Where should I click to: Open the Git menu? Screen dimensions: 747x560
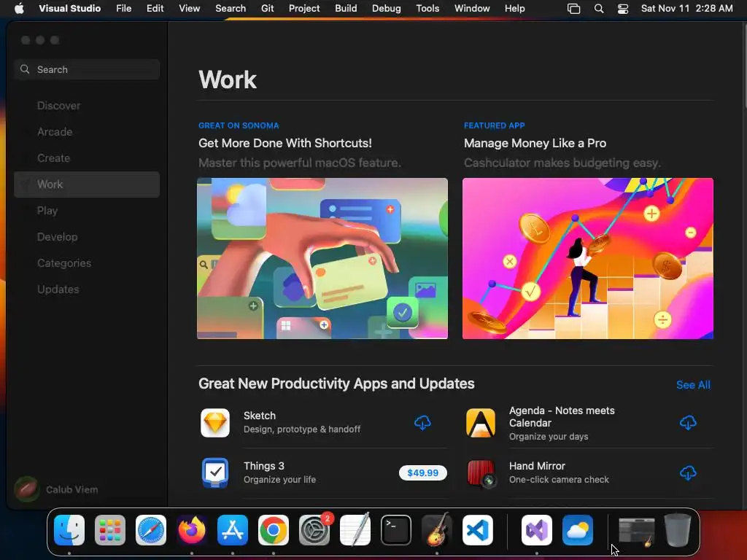tap(267, 8)
